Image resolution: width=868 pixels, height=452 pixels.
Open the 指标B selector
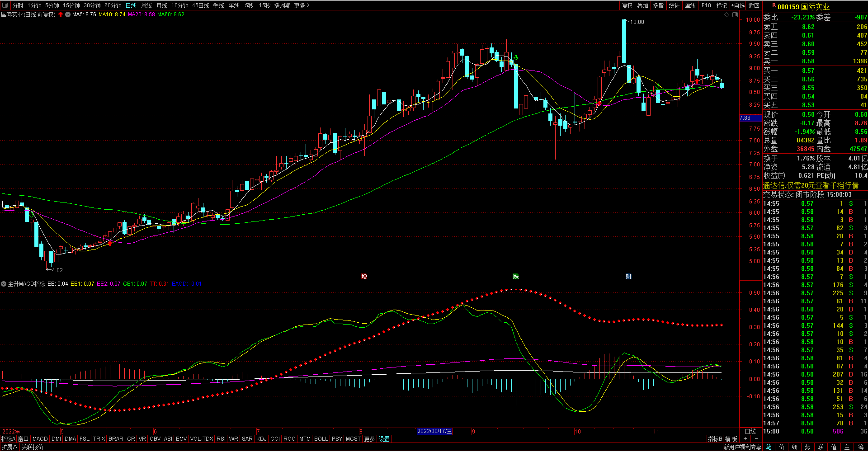[x=715, y=439]
